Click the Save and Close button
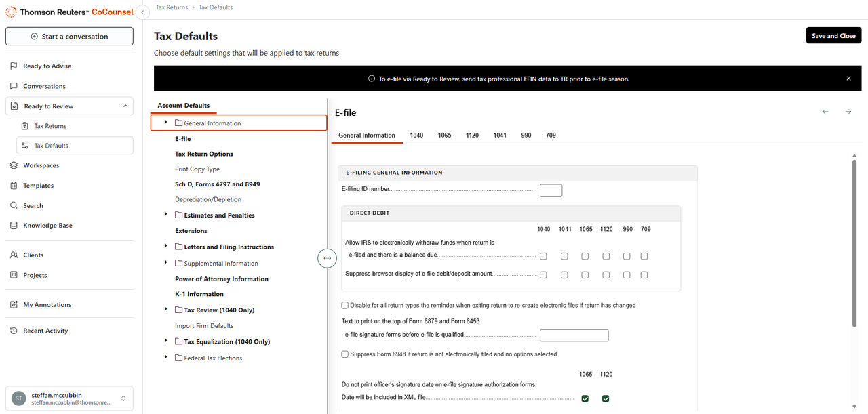Viewport: 868px width, 414px height. (833, 36)
